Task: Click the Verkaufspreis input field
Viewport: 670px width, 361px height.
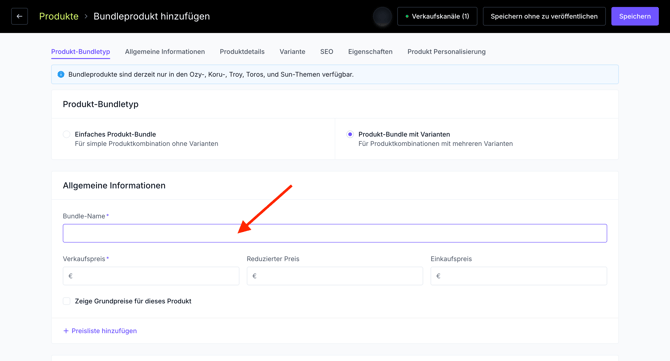Action: point(151,276)
